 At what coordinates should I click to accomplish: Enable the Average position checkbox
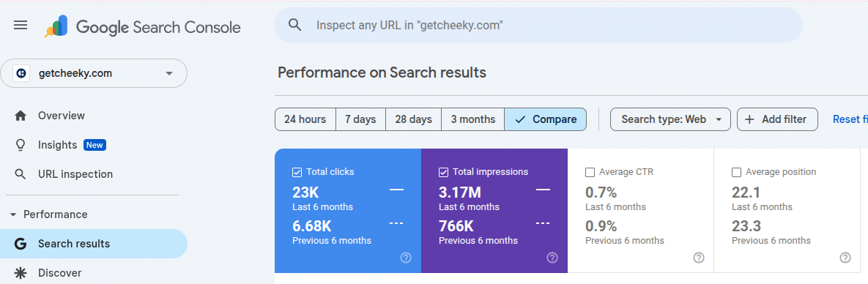click(x=736, y=172)
